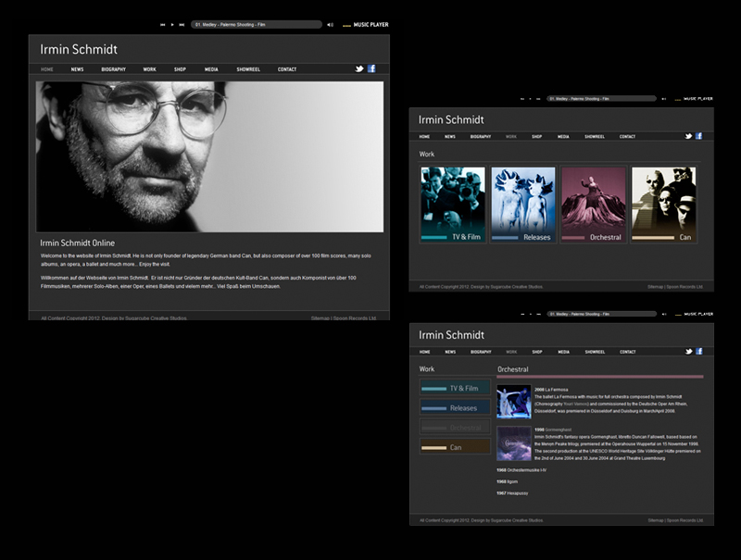This screenshot has width=741, height=560.
Task: Click track title bar in Work page player
Action: click(601, 99)
